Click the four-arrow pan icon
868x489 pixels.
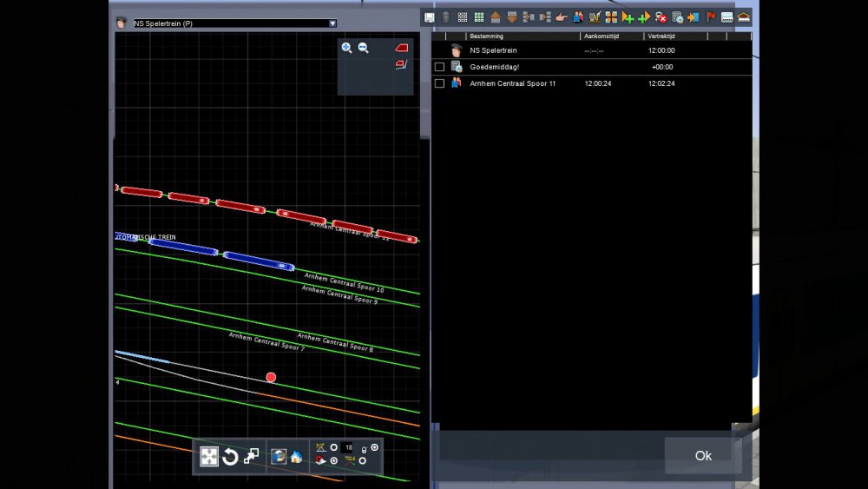point(209,457)
